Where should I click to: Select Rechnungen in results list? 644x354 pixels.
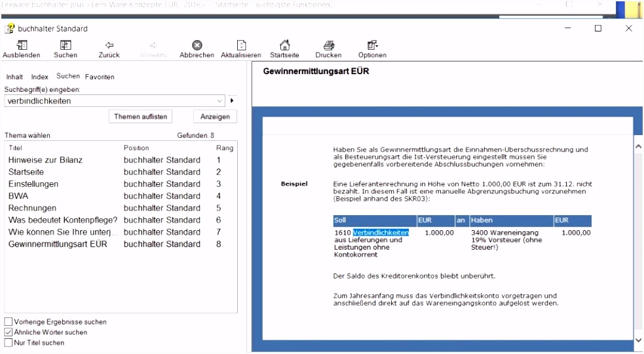121,208
